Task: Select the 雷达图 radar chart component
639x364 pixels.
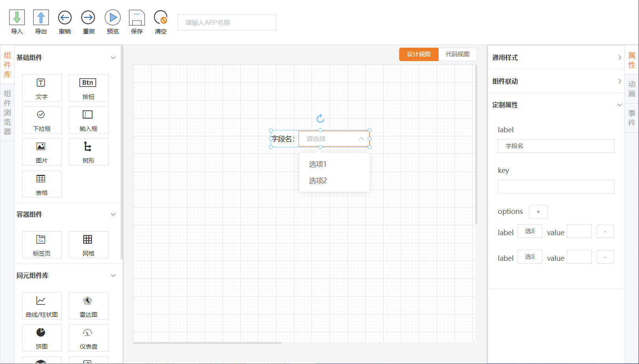Action: [88, 306]
